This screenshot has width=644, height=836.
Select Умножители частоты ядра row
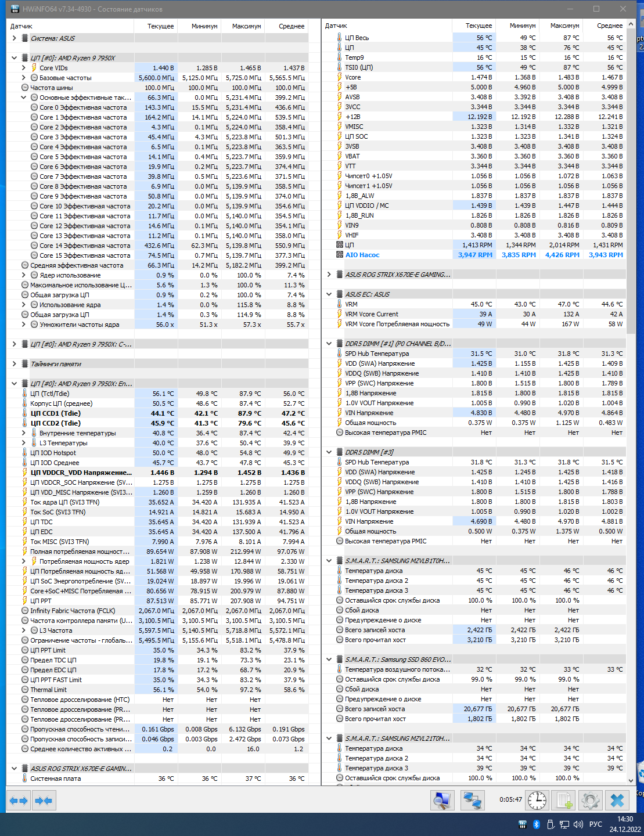pos(157,325)
